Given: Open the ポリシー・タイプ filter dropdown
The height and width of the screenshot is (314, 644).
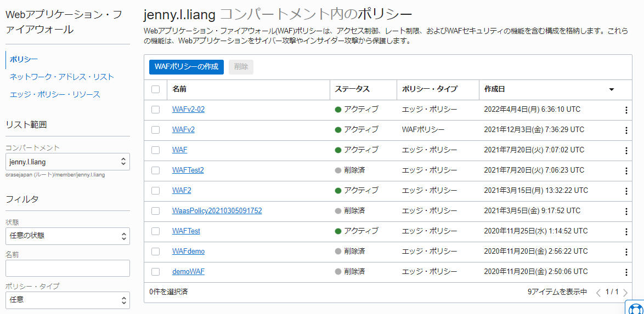Looking at the screenshot, I should pos(67,300).
